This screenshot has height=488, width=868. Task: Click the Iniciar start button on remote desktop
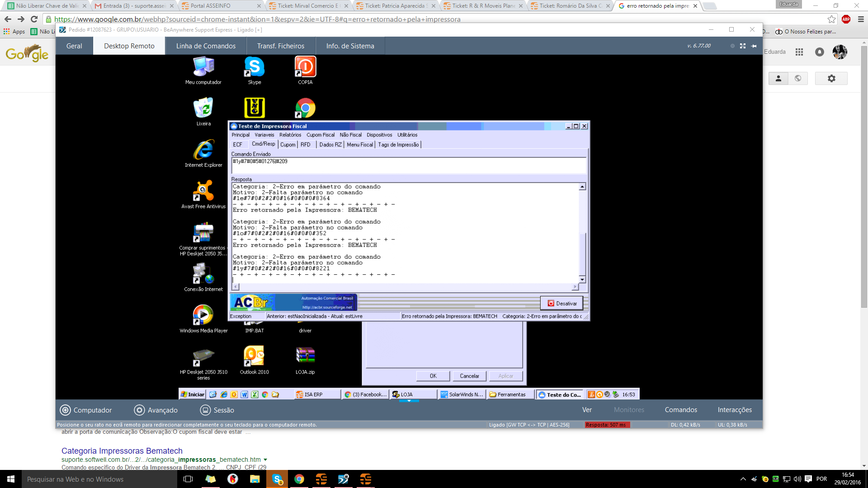click(193, 394)
